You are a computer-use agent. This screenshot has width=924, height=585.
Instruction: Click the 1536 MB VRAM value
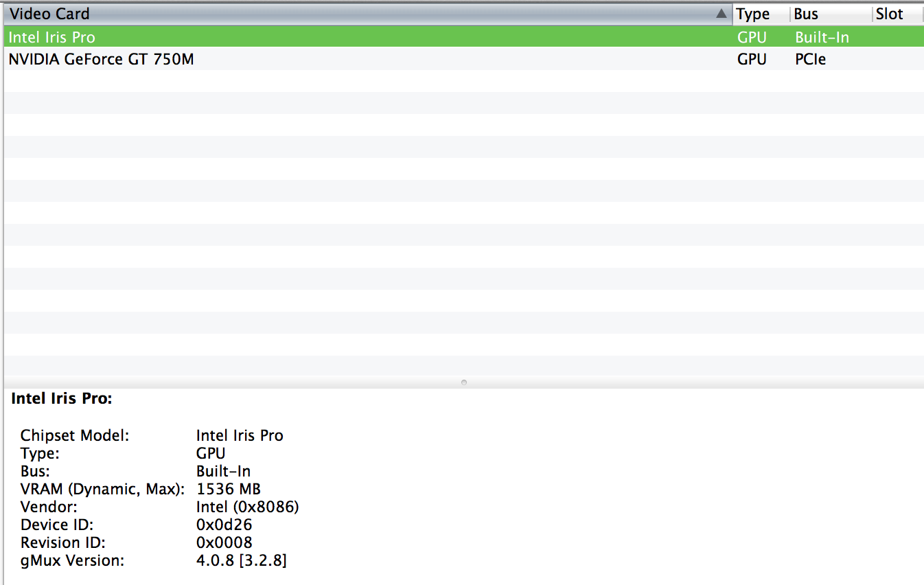pyautogui.click(x=229, y=489)
